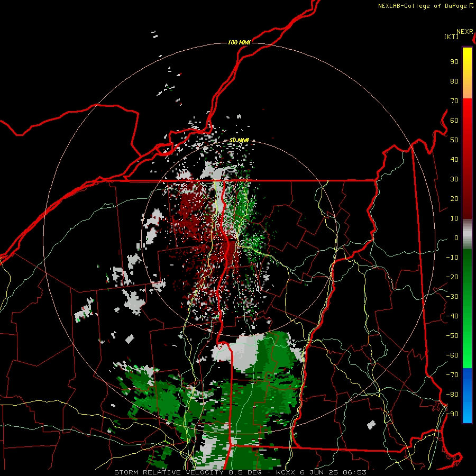This screenshot has width=476, height=476.
Task: Click the -40 value on velocity scale
Action: coord(452,316)
